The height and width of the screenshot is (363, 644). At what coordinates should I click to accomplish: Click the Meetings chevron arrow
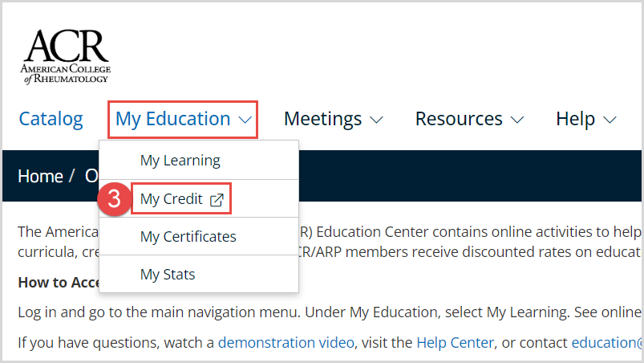(x=376, y=120)
